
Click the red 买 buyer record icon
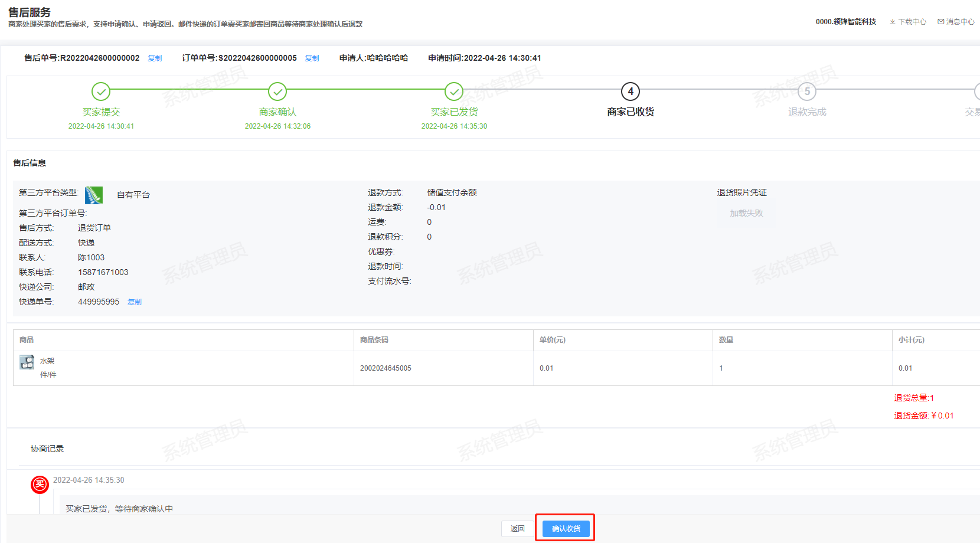coord(40,485)
